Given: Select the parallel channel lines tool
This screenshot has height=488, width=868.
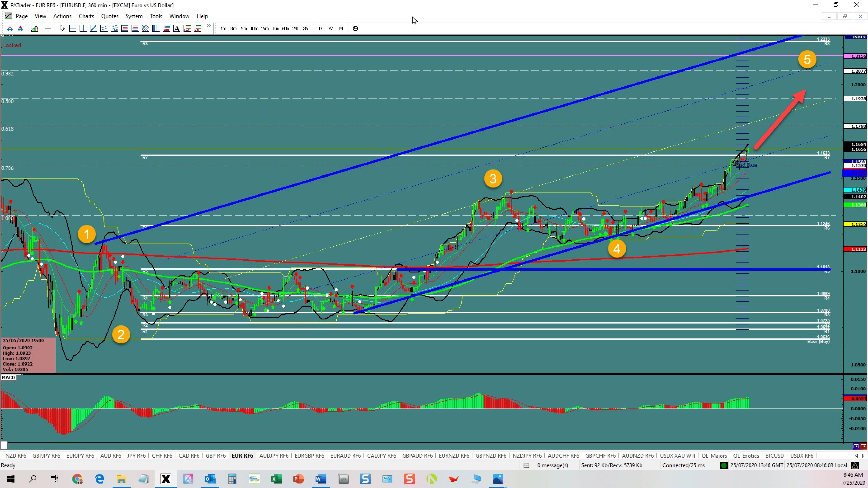Looking at the screenshot, I should (104, 29).
